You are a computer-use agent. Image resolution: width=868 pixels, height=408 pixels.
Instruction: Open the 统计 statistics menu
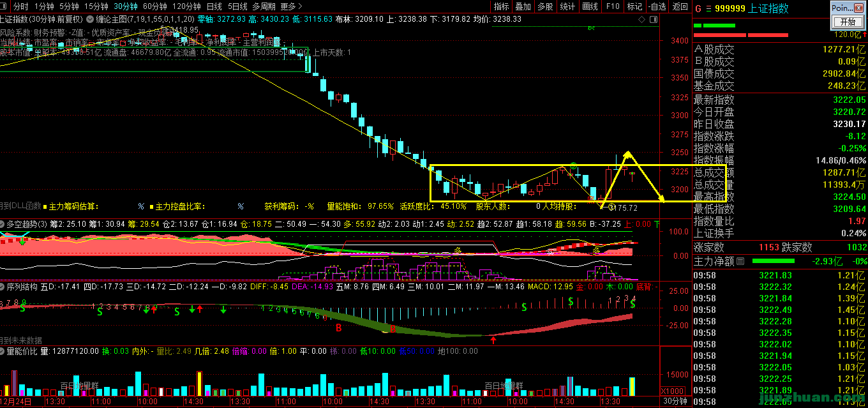click(x=567, y=6)
